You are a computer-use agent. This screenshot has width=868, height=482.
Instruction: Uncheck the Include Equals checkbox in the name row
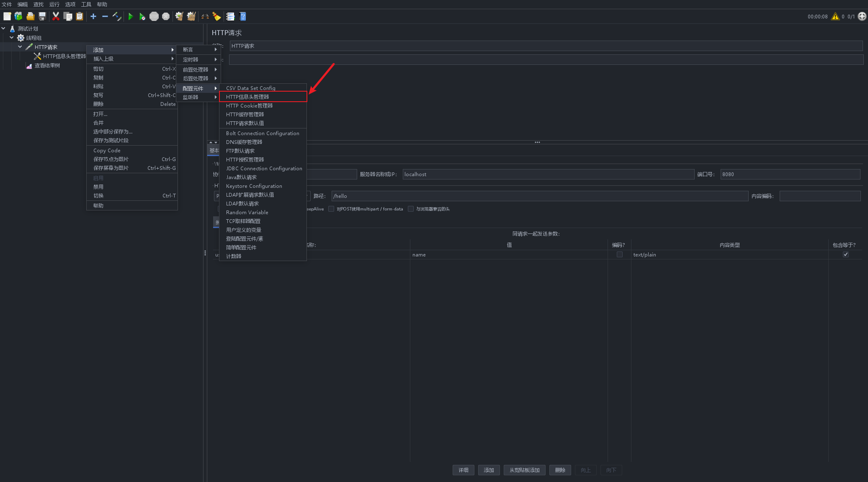[845, 254]
